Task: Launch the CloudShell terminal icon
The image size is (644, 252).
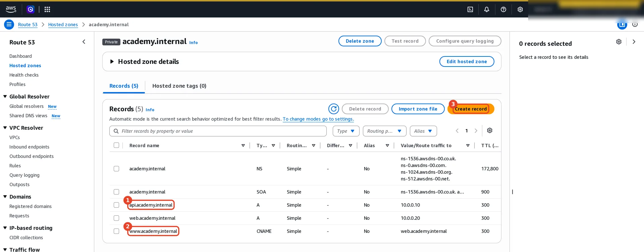Action: point(470,9)
